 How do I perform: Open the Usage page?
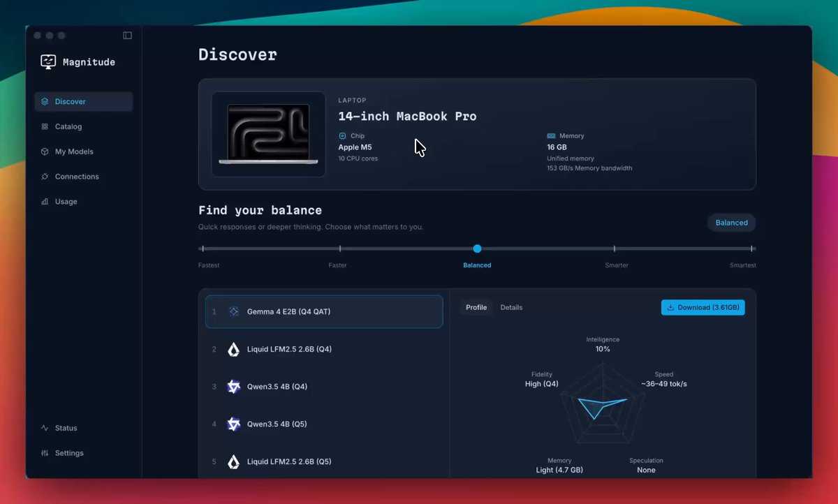click(83, 202)
